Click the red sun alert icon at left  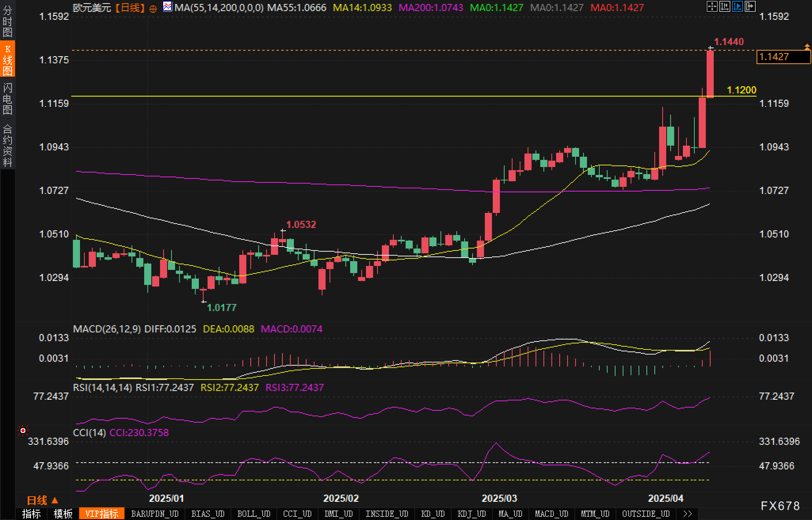(x=23, y=430)
